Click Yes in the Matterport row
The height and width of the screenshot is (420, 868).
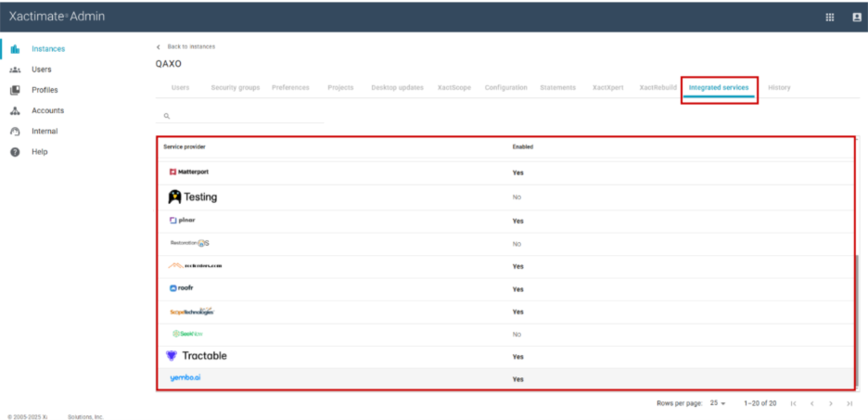(x=517, y=172)
